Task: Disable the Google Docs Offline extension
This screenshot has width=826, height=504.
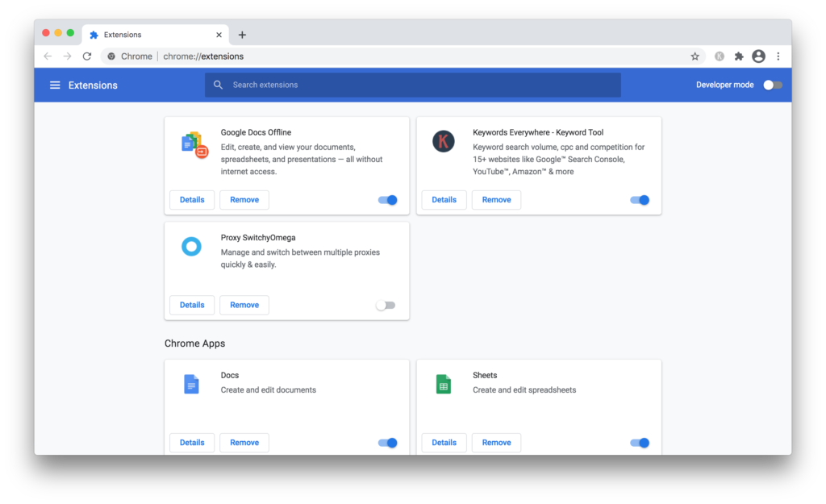Action: point(388,200)
